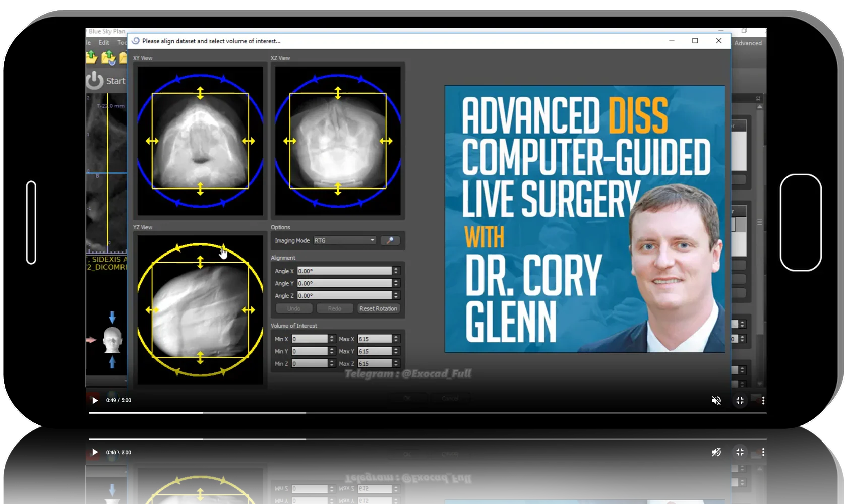Click the Max X value field showing 615
Image resolution: width=847 pixels, height=504 pixels.
(x=375, y=339)
